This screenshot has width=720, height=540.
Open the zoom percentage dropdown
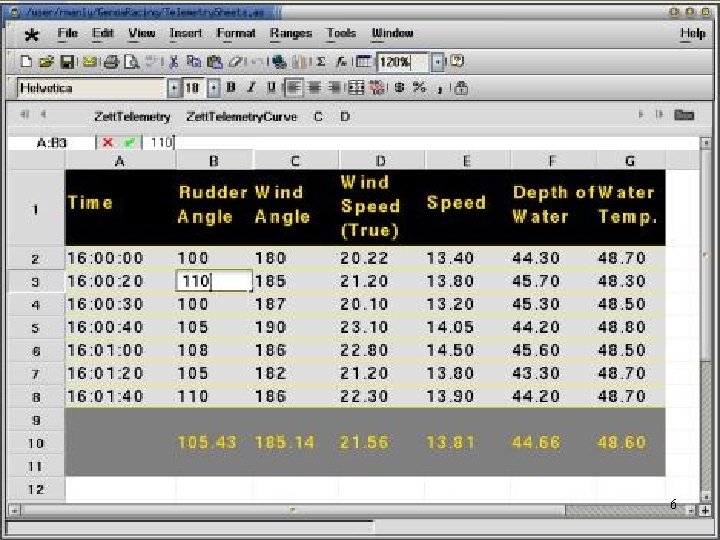(439, 62)
